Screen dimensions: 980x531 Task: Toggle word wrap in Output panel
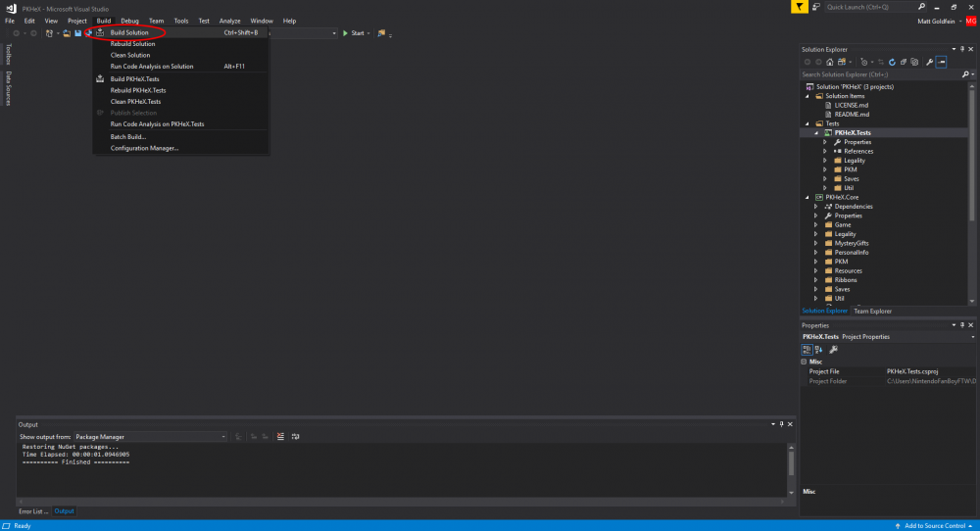tap(295, 436)
